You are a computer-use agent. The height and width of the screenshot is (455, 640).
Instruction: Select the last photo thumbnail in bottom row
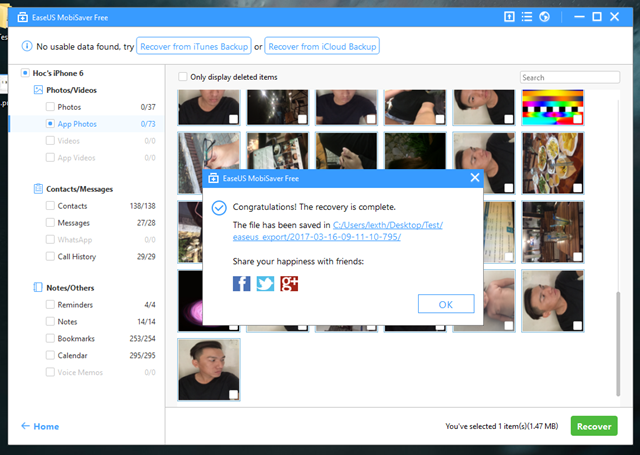(209, 369)
